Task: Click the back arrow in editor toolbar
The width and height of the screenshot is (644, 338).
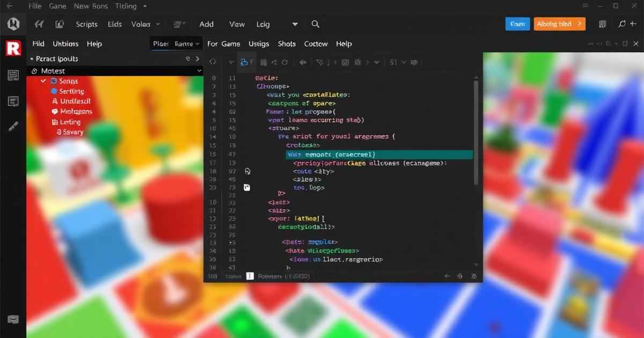Action: tap(231, 62)
